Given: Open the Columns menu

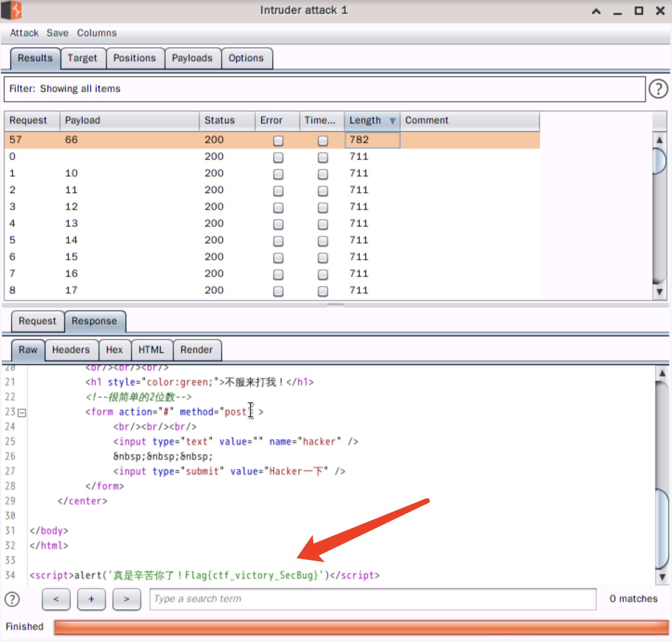Looking at the screenshot, I should pyautogui.click(x=97, y=33).
